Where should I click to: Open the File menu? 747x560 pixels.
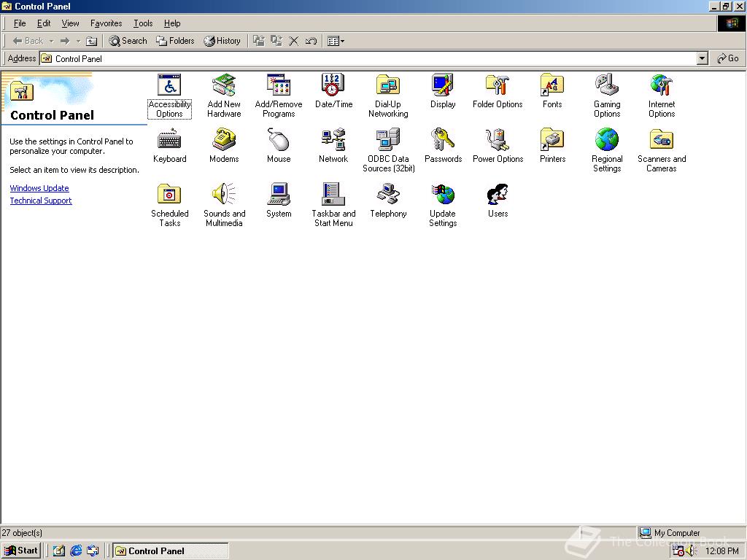pyautogui.click(x=20, y=23)
